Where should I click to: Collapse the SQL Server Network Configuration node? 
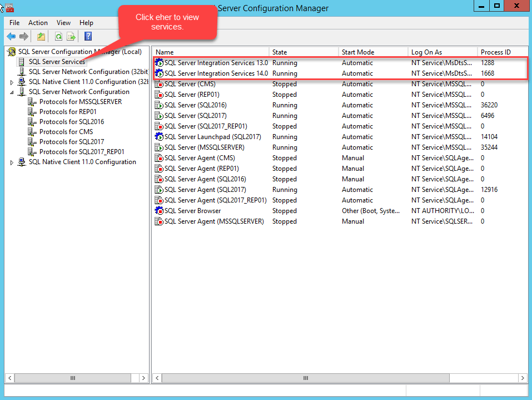click(x=12, y=92)
